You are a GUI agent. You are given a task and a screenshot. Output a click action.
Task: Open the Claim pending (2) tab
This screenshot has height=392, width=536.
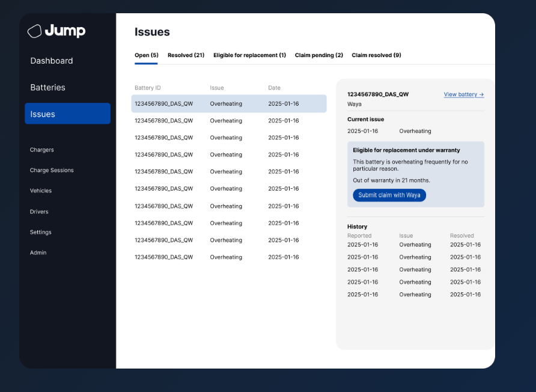319,55
